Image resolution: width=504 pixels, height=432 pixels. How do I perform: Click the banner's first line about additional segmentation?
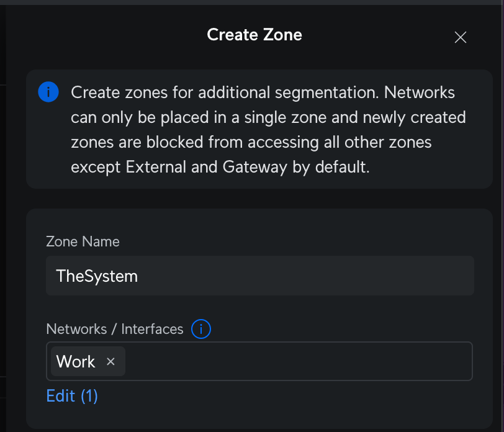(263, 92)
